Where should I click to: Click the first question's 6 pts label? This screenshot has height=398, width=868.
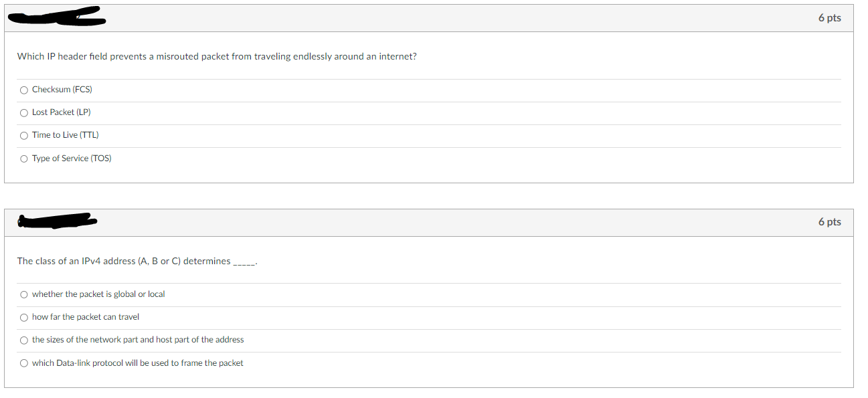pyautogui.click(x=831, y=18)
